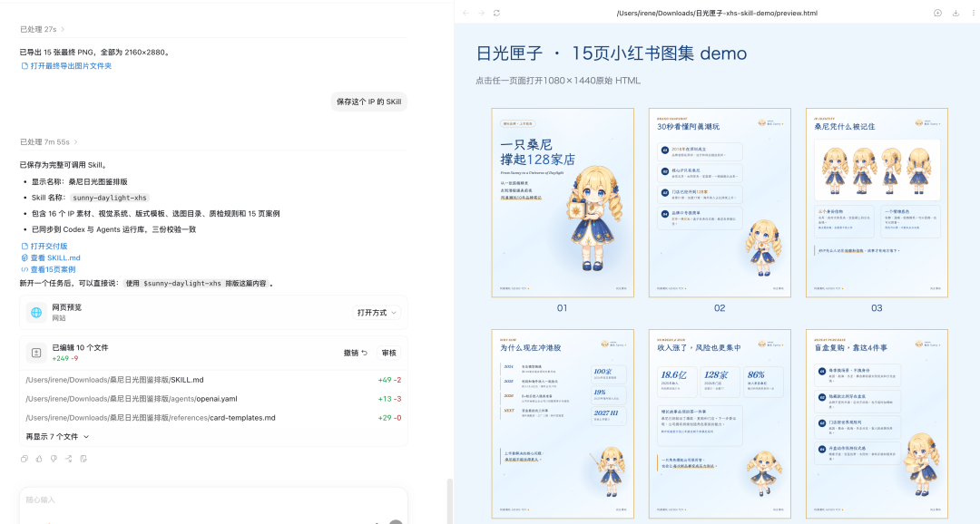Image resolution: width=980 pixels, height=524 pixels.
Task: Click the heading '日光匣子 · 15页小红书图集 demo'
Action: (612, 53)
